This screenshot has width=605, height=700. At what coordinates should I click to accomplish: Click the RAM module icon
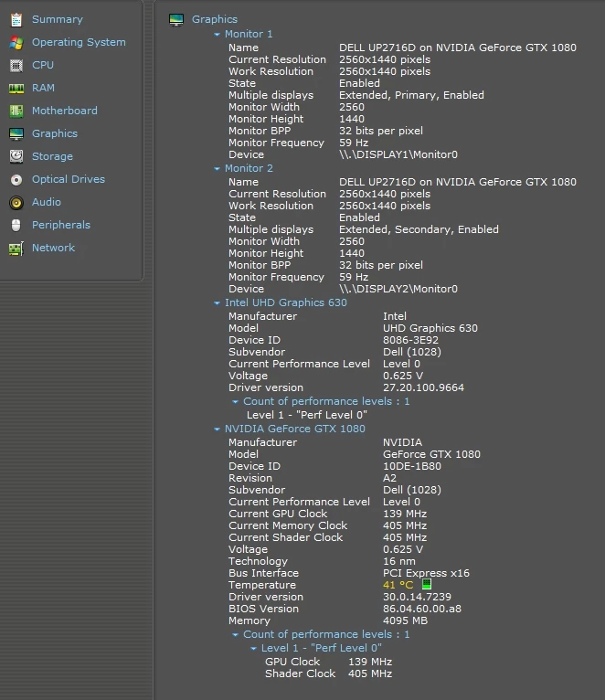click(x=16, y=89)
